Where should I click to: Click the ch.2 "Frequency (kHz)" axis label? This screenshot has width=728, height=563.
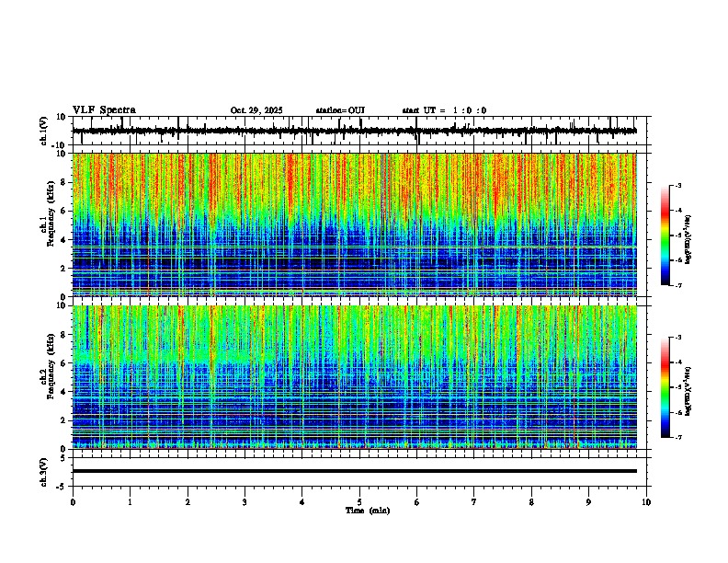51,366
